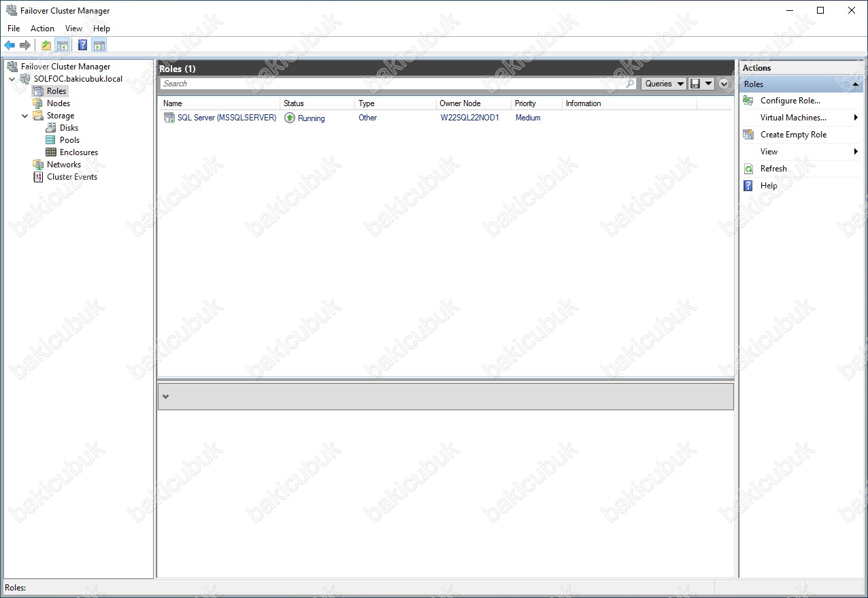
Task: Click the 'Medium' priority cell
Action: 528,118
